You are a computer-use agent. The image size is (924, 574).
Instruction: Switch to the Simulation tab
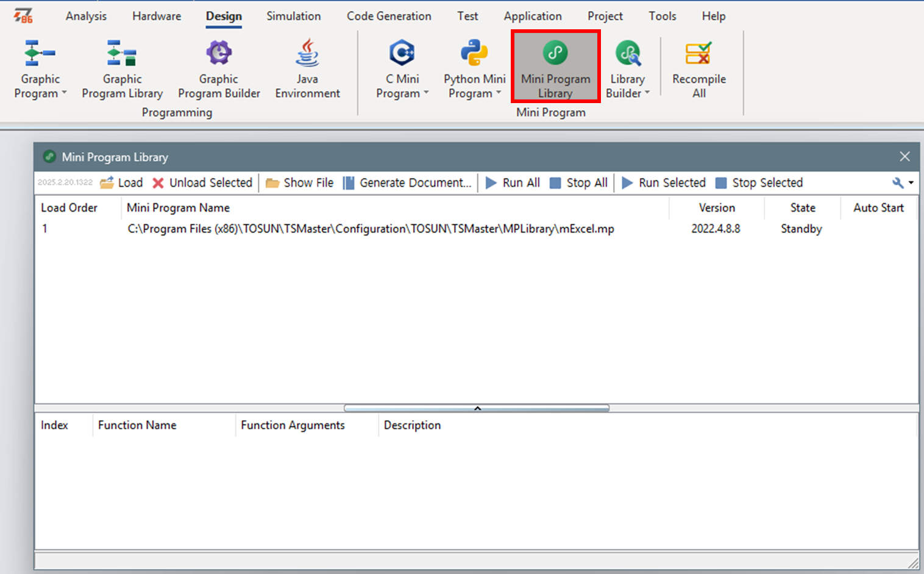click(293, 16)
